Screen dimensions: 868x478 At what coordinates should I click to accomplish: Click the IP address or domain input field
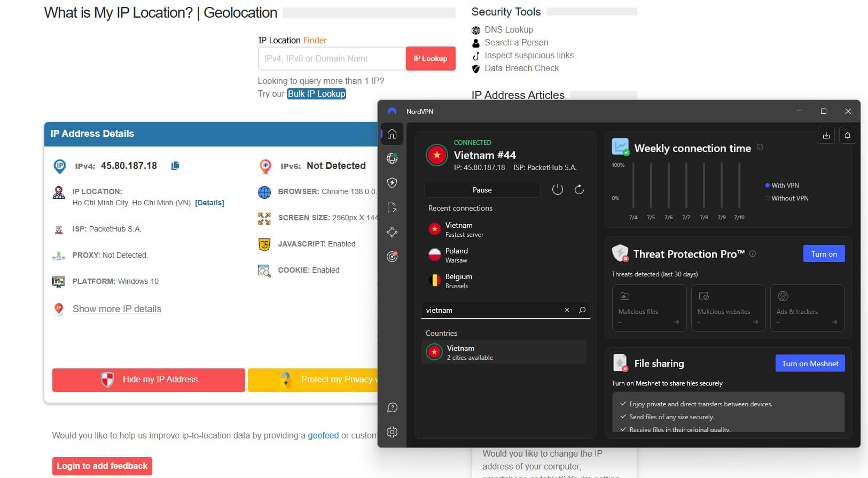coord(331,59)
